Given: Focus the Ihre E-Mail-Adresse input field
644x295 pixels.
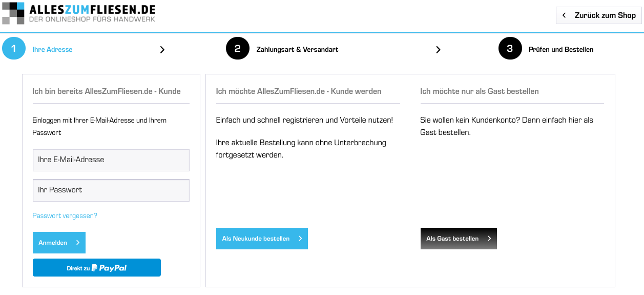Looking at the screenshot, I should click(111, 160).
